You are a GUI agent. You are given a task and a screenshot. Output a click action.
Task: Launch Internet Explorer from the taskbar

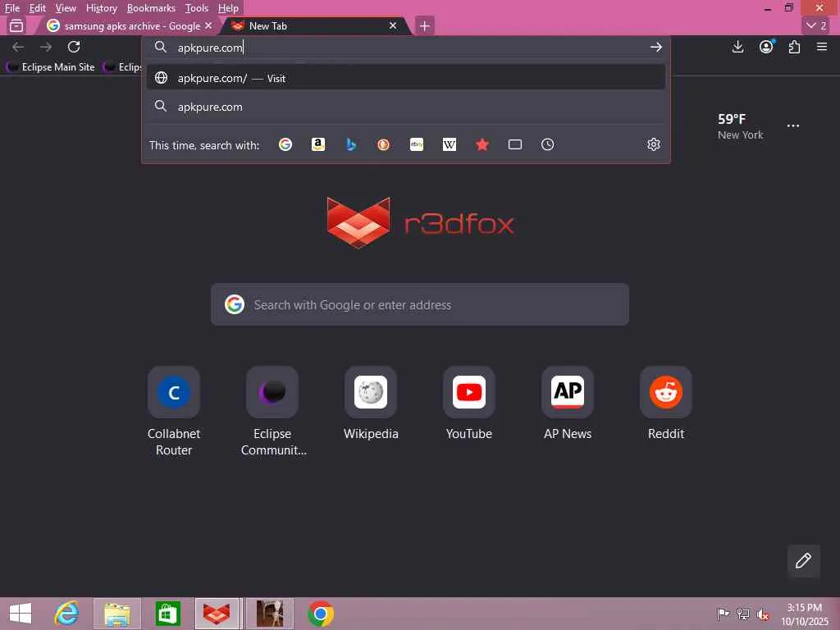(x=67, y=614)
